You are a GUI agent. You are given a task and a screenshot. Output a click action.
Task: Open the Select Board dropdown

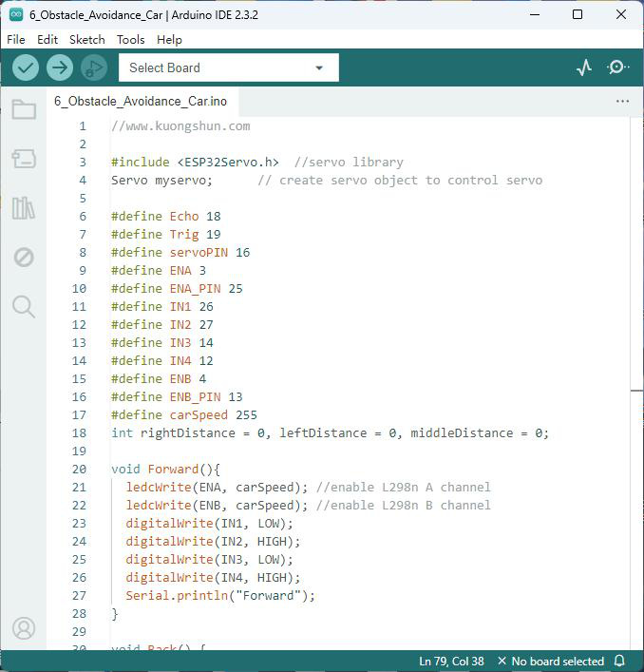tap(229, 67)
